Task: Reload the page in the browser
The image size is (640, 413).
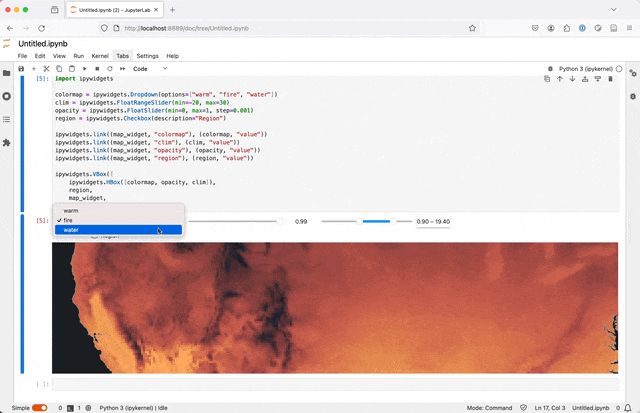Action: point(42,28)
